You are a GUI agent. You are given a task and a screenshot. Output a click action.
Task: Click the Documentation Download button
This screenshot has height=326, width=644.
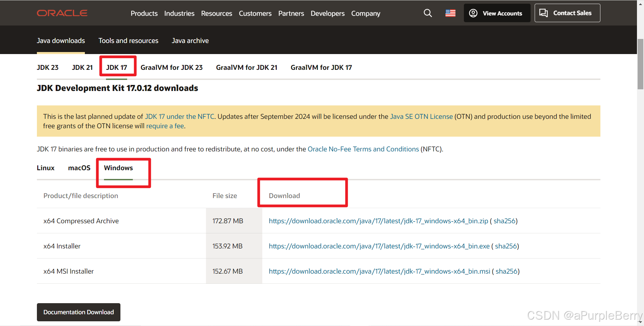(78, 312)
